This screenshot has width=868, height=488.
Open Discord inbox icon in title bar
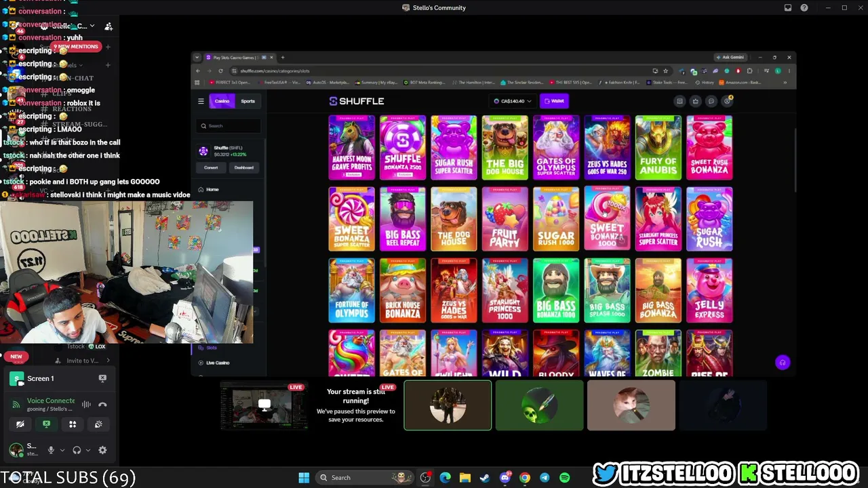(x=788, y=8)
